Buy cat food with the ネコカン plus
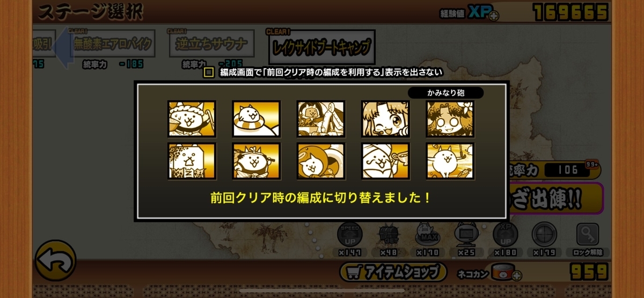This screenshot has height=298, width=644. click(517, 275)
